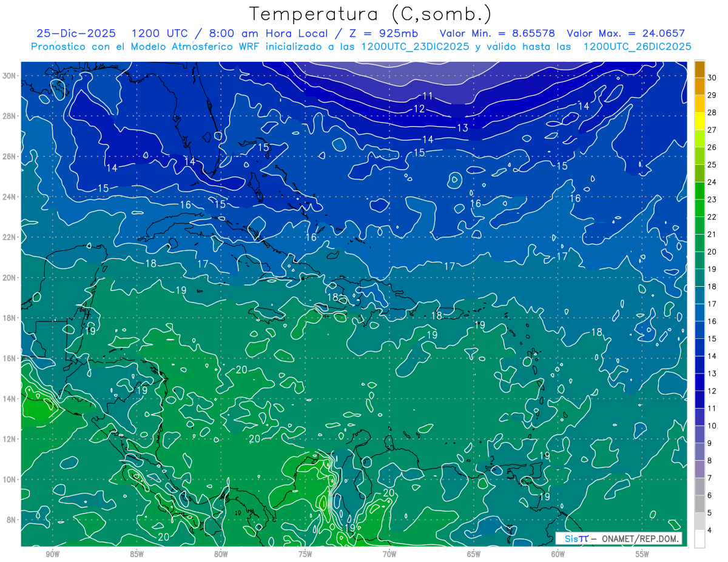728x562 pixels.
Task: Click gray swatch between 5 and 6
Action: click(x=699, y=504)
